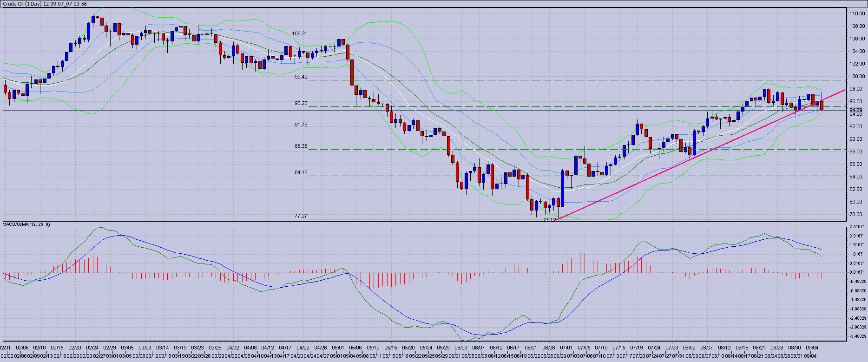
Task: Click the 110.00 price axis label
Action: [x=857, y=14]
